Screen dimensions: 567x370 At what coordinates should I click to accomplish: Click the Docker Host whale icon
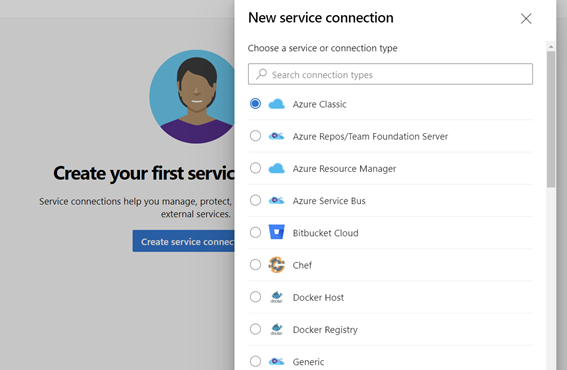click(x=277, y=297)
